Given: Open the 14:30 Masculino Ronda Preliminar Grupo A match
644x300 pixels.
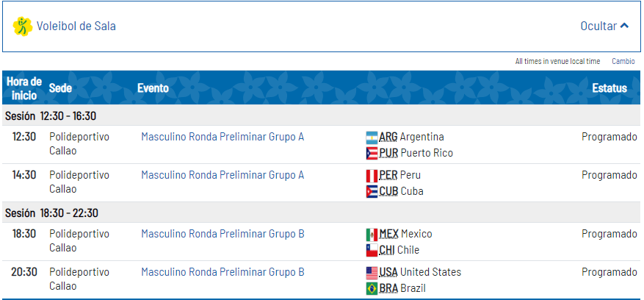Looking at the screenshot, I should click(x=222, y=175).
